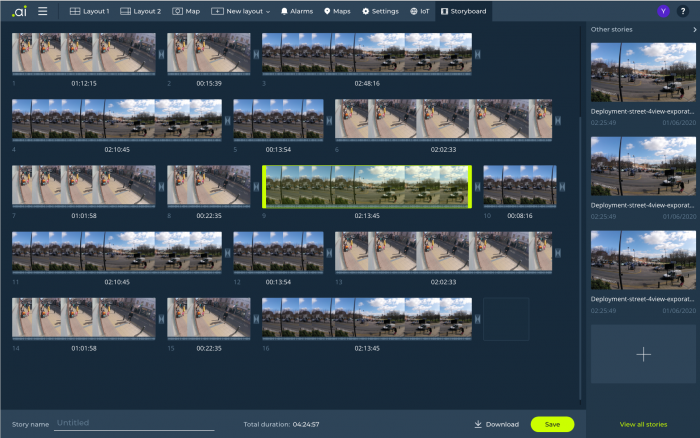
Task: Select clip 14 in the storyboard
Action: (x=84, y=318)
